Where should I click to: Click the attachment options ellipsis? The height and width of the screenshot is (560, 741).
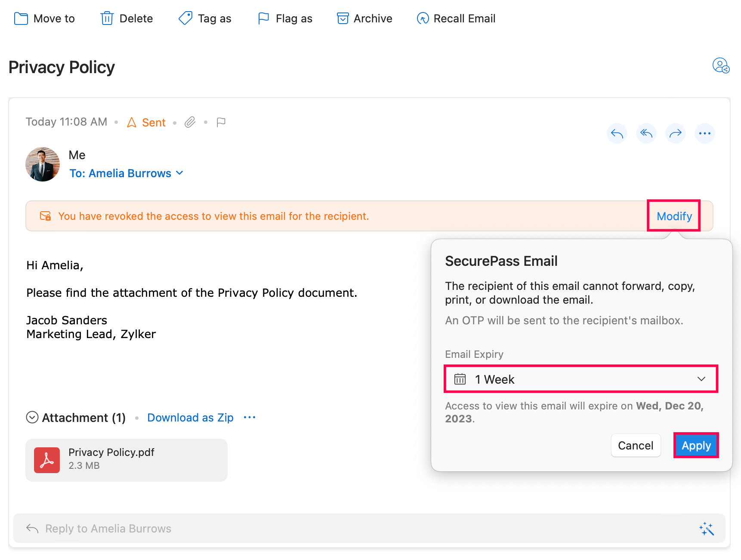pyautogui.click(x=250, y=418)
